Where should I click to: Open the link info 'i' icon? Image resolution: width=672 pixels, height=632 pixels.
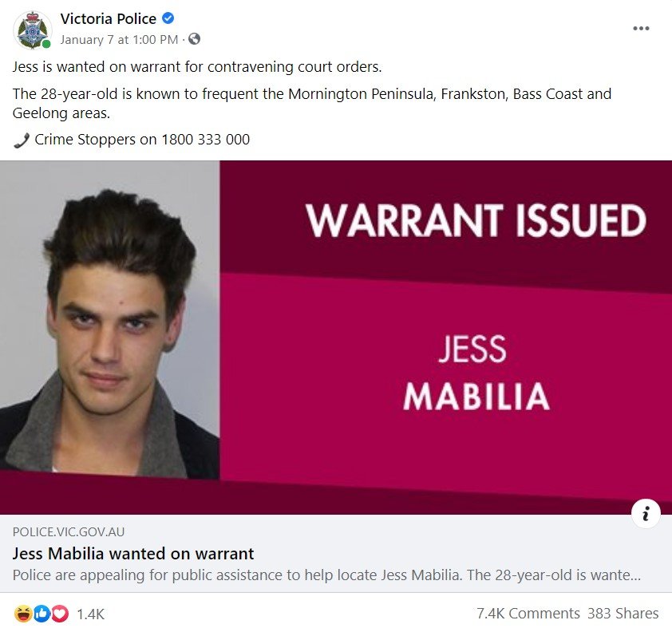pyautogui.click(x=646, y=513)
